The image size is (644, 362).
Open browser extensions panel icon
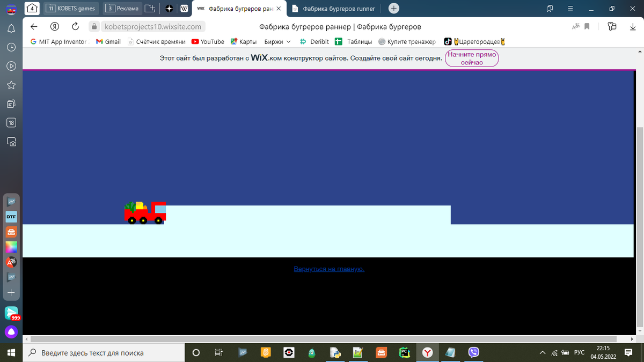click(613, 26)
